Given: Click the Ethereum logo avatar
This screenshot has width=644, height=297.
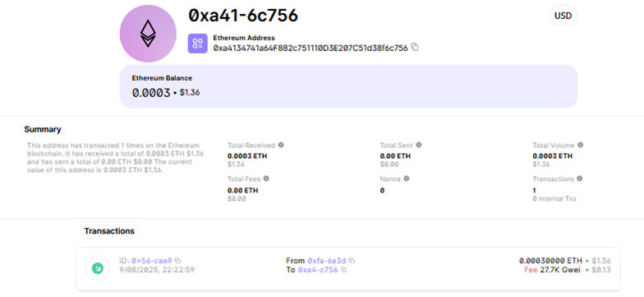Looking at the screenshot, I should (x=148, y=34).
